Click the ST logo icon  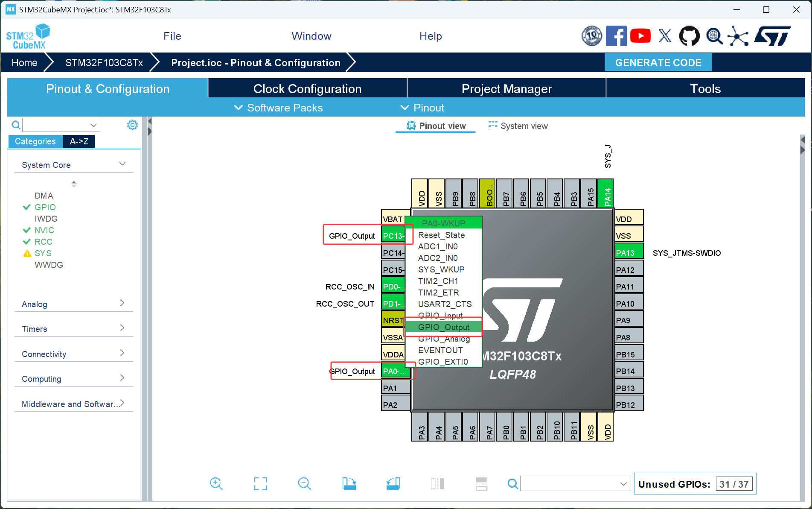coord(772,36)
